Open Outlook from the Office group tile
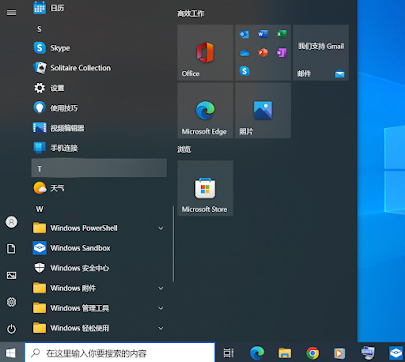 pyautogui.click(x=244, y=34)
